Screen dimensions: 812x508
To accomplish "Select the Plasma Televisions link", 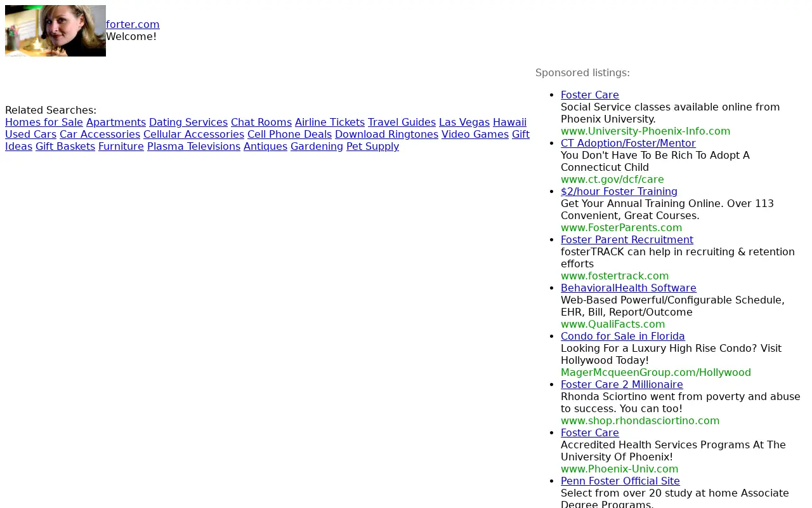I will coord(193,147).
